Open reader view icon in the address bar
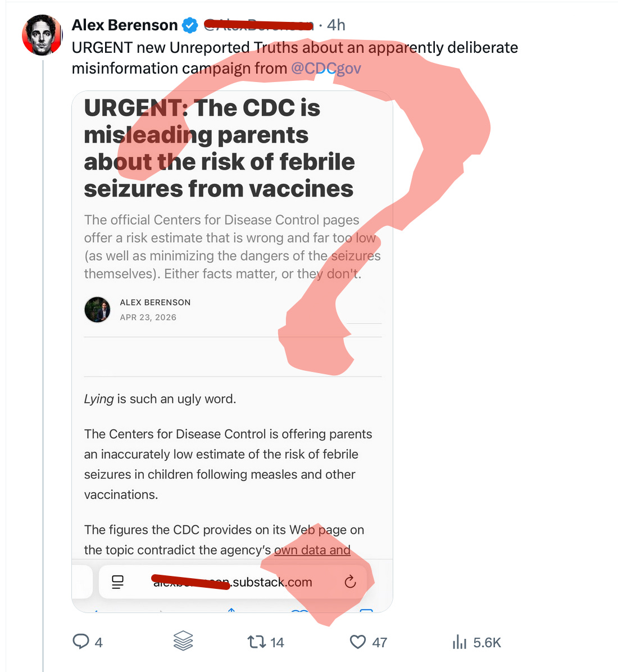 coord(117,582)
